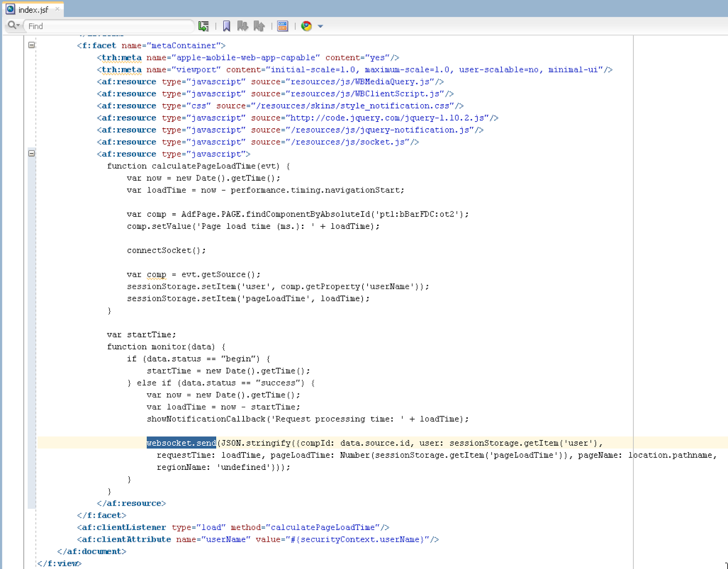Click the style_notification.css resource line
This screenshot has height=569, width=728.
tap(280, 106)
